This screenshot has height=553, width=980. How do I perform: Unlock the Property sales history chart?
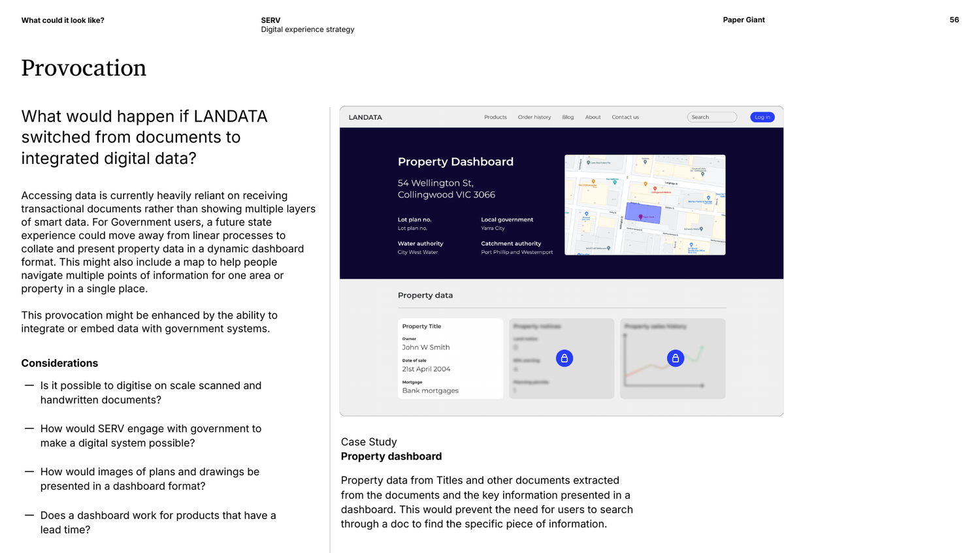pos(675,358)
